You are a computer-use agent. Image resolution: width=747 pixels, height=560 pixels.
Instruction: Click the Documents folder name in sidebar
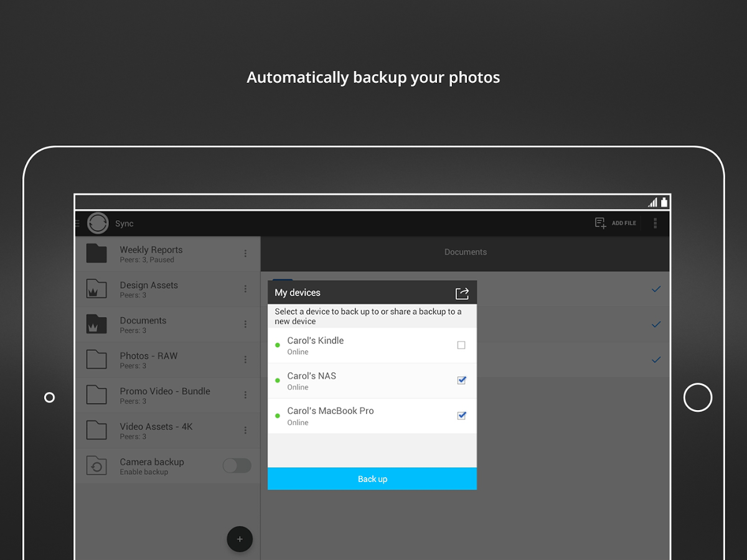coord(143,320)
